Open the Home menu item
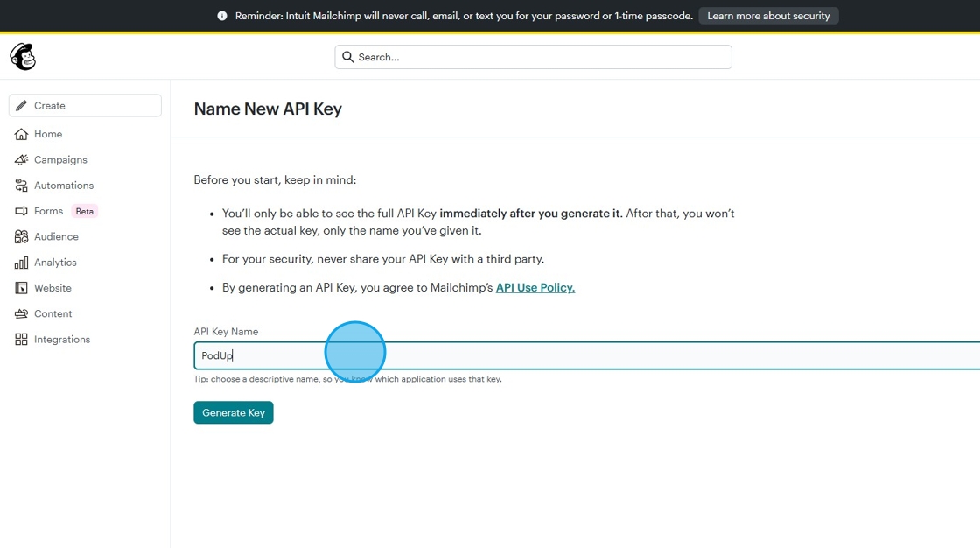Viewport: 980px width, 548px height. point(48,134)
